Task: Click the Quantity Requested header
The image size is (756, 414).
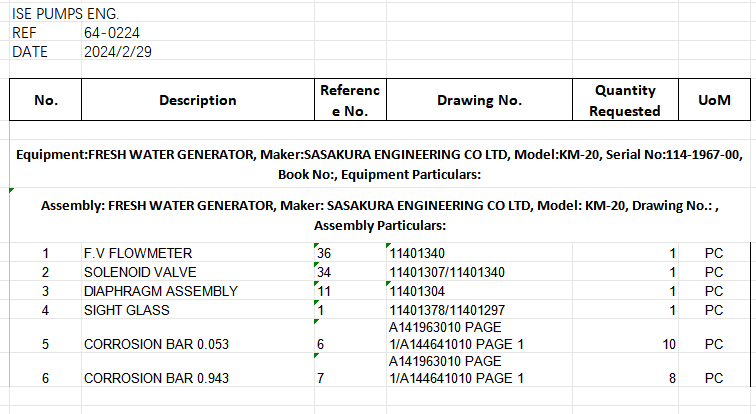Action: pyautogui.click(x=625, y=100)
